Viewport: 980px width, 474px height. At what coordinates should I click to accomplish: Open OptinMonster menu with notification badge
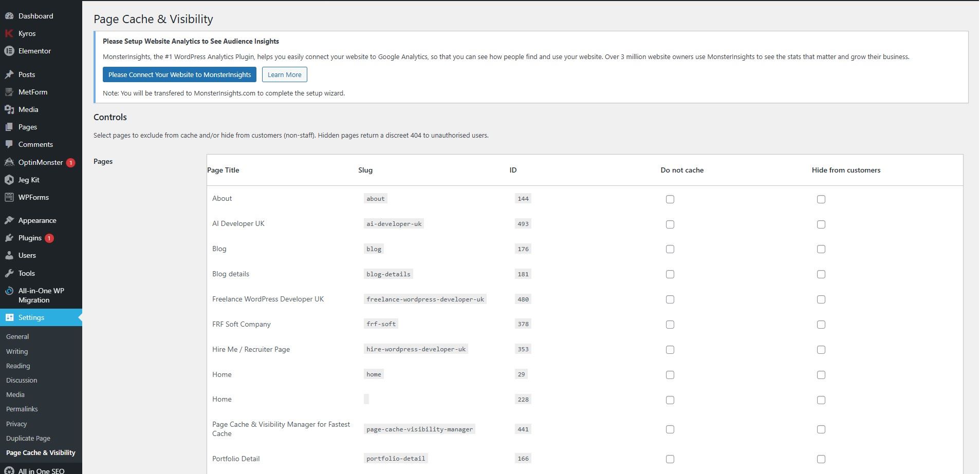41,162
